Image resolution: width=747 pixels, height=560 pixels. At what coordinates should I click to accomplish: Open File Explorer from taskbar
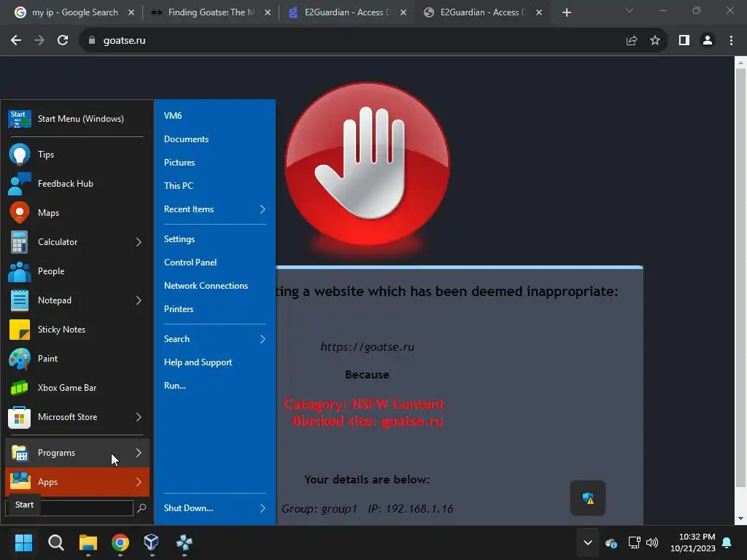click(88, 542)
